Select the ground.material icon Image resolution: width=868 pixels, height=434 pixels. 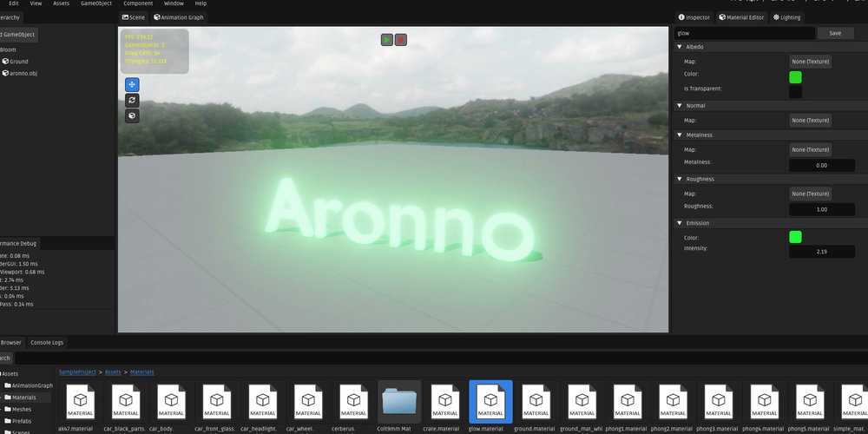pyautogui.click(x=536, y=402)
